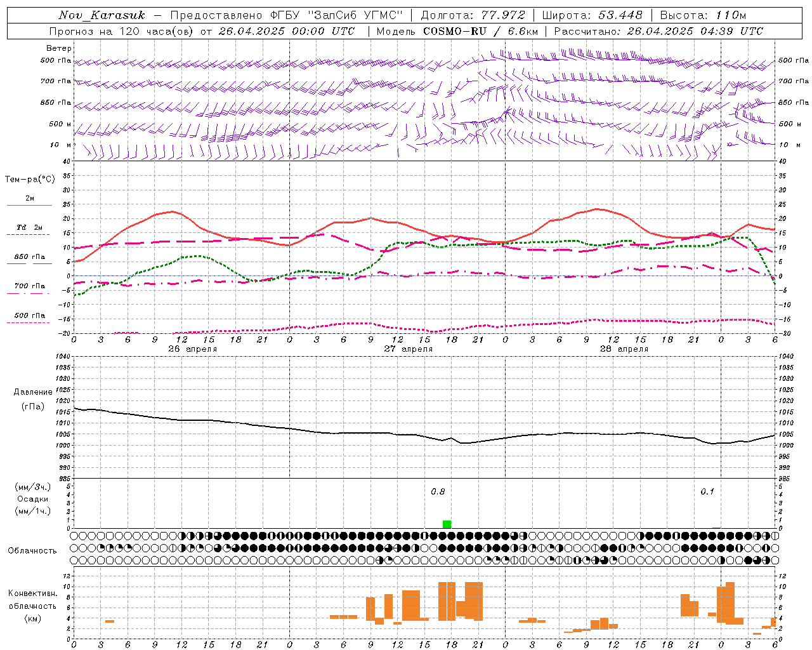
Task: Click the Облачность cloud cover label
Action: point(32,551)
